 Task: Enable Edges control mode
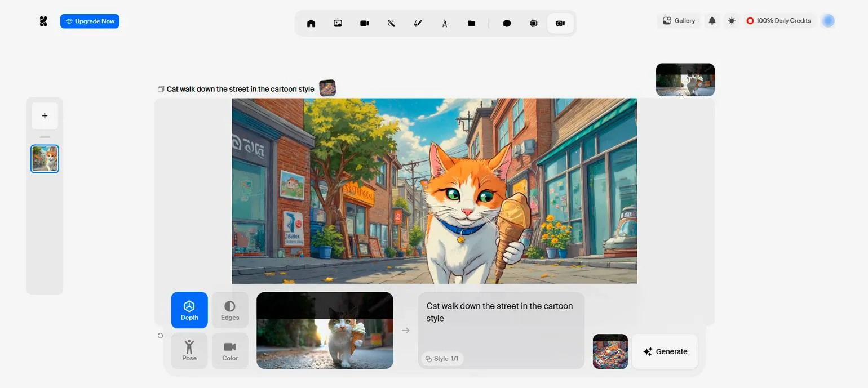230,310
